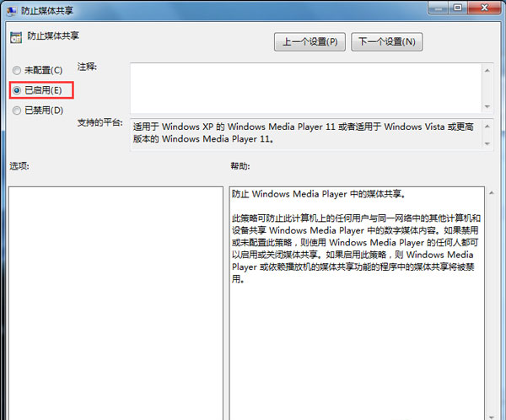Click down arrow in 支持的平台 box
Image resolution: width=506 pixels, height=420 pixels.
[487, 143]
